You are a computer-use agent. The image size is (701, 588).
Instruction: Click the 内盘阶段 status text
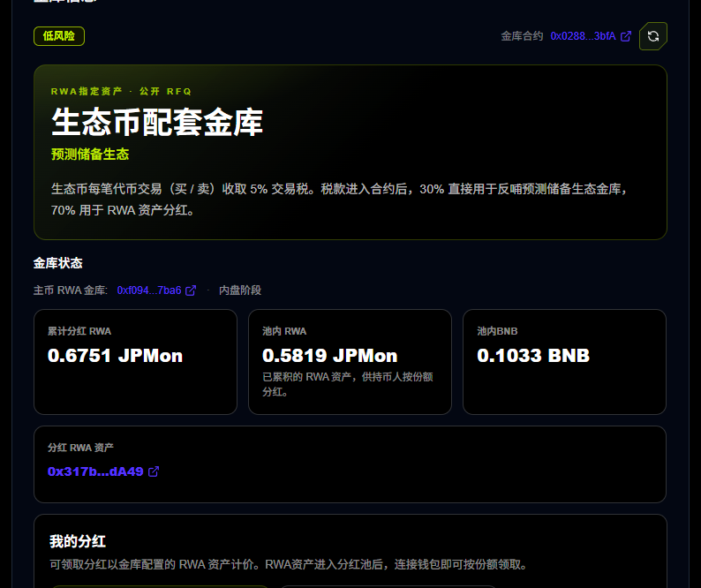tap(240, 290)
